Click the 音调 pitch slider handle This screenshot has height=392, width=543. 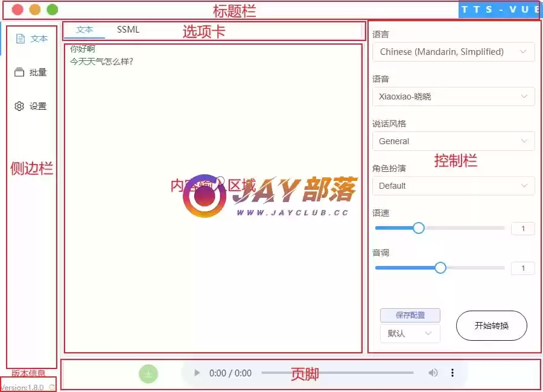click(440, 268)
